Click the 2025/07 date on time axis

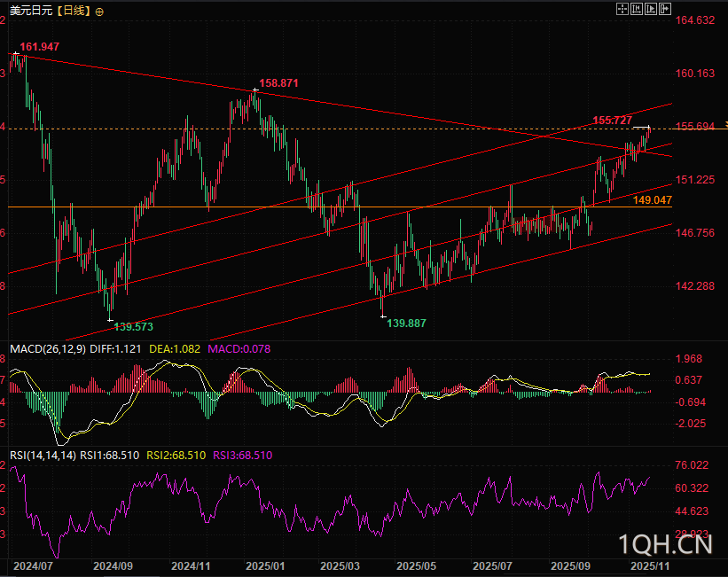click(494, 565)
